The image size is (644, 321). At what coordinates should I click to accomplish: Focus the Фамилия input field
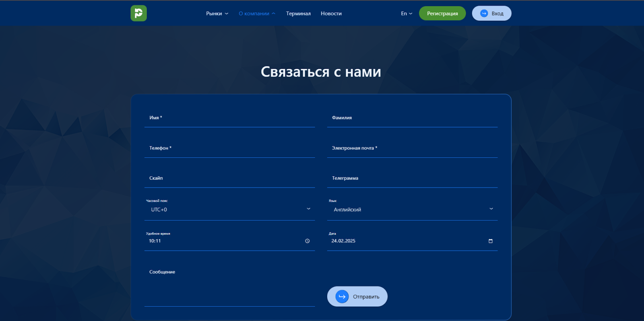pos(413,118)
